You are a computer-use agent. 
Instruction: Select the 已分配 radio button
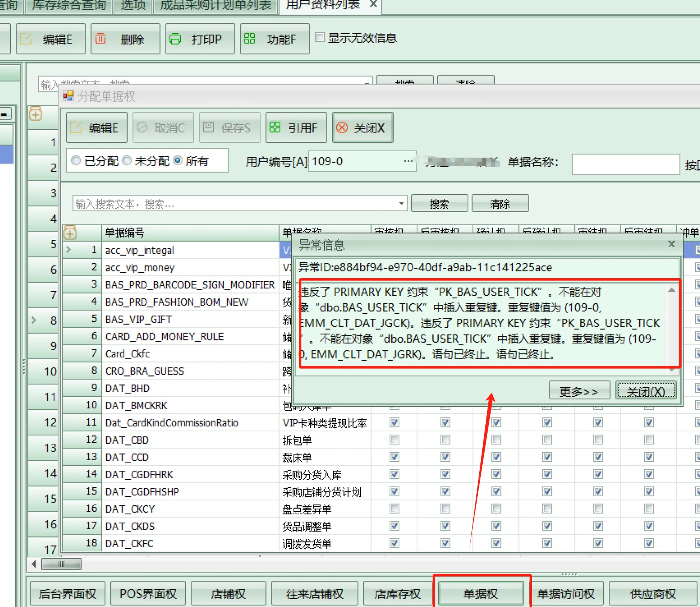(76, 161)
